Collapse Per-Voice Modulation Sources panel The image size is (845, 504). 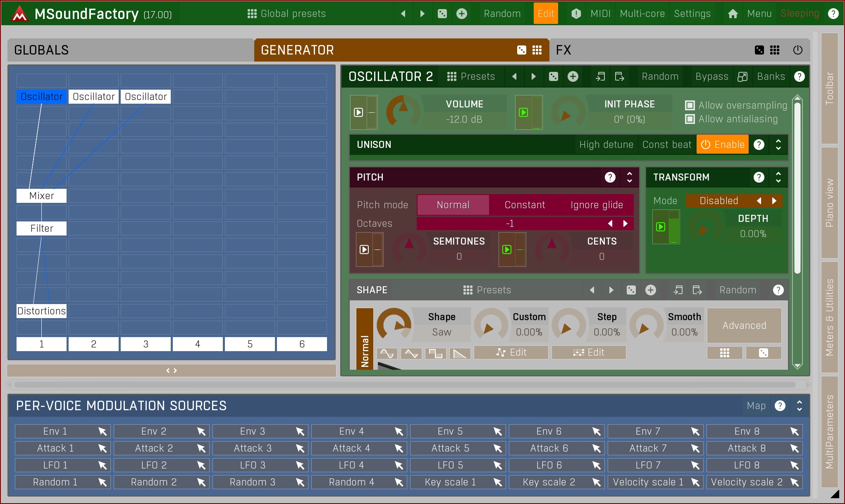pos(799,406)
